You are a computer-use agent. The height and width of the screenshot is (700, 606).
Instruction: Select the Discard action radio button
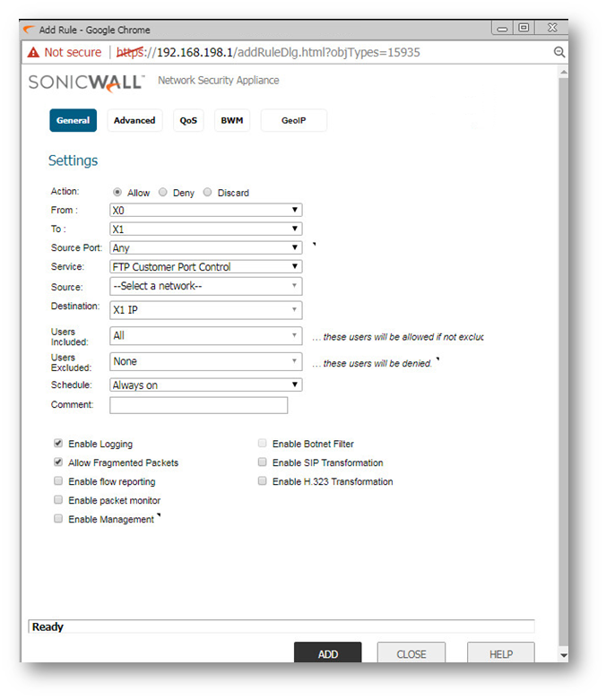[207, 192]
